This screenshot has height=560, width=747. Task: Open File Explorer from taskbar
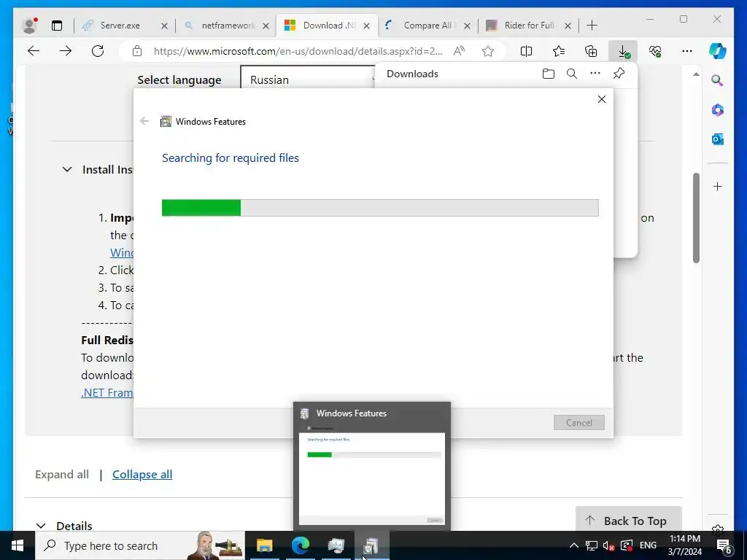point(264,545)
